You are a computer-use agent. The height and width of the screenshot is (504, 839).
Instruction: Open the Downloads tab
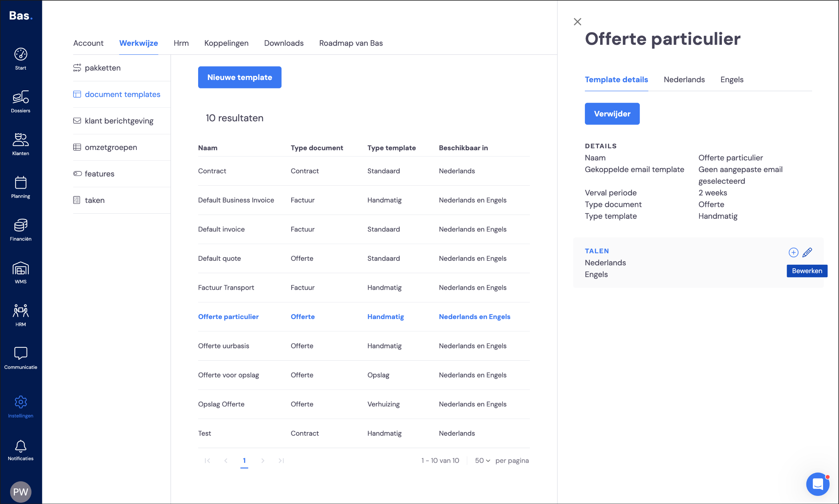[x=284, y=43]
